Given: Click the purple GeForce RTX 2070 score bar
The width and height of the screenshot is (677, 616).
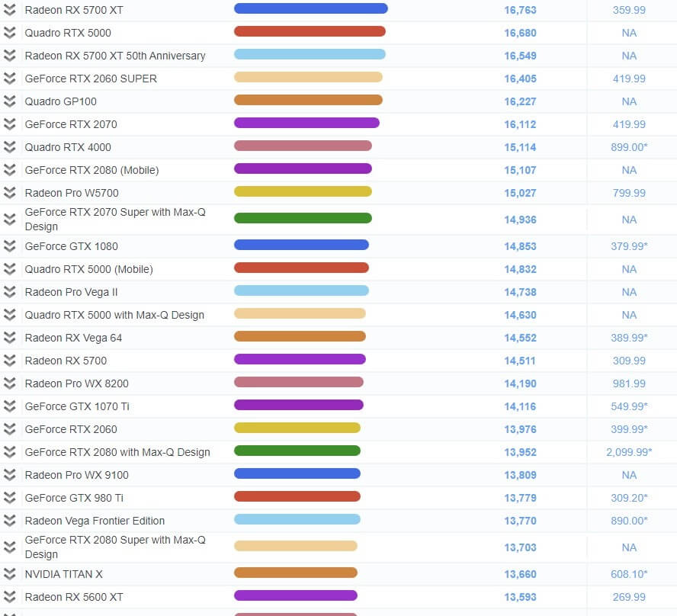Looking at the screenshot, I should point(306,123).
